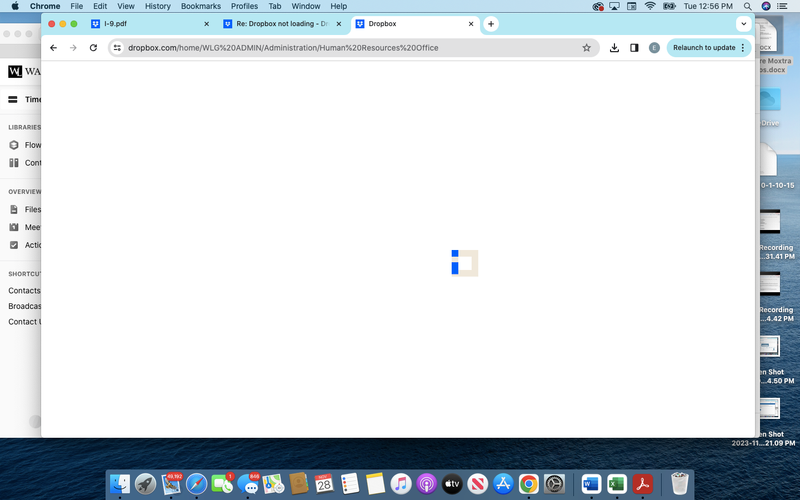Open the Chrome downloads icon
Screen dimensions: 800x500
(614, 47)
